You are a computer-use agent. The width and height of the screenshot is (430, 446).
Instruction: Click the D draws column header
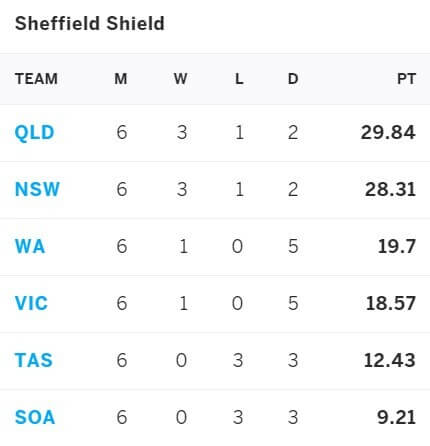pyautogui.click(x=293, y=79)
